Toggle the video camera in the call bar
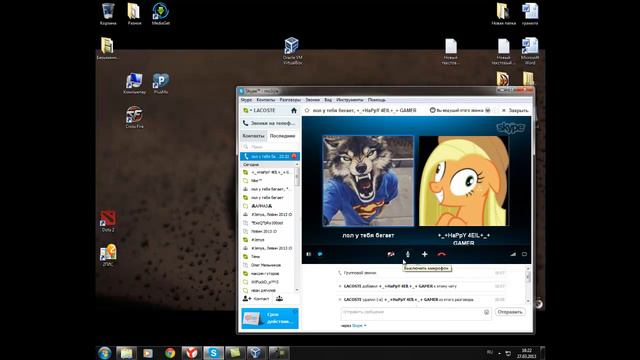Image resolution: width=640 pixels, height=360 pixels. point(391,254)
